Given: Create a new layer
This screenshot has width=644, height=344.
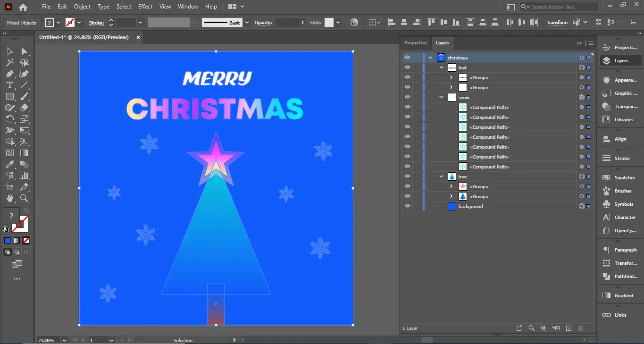Looking at the screenshot, I should pos(569,328).
